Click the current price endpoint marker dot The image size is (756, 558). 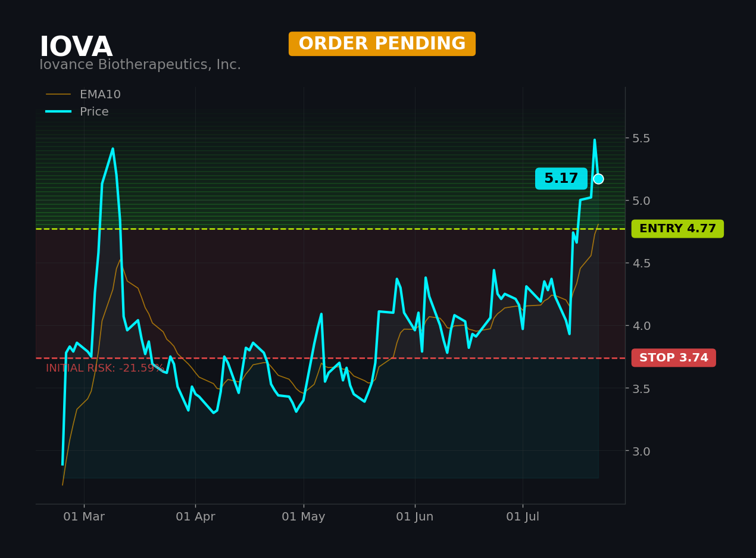[598, 179]
